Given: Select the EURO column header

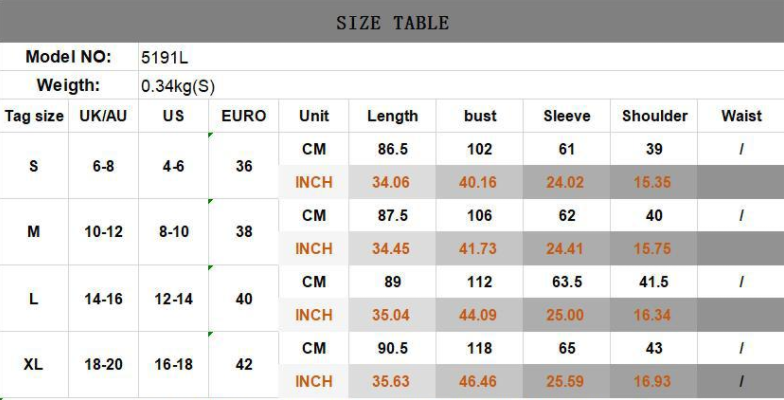Looking at the screenshot, I should [x=244, y=116].
